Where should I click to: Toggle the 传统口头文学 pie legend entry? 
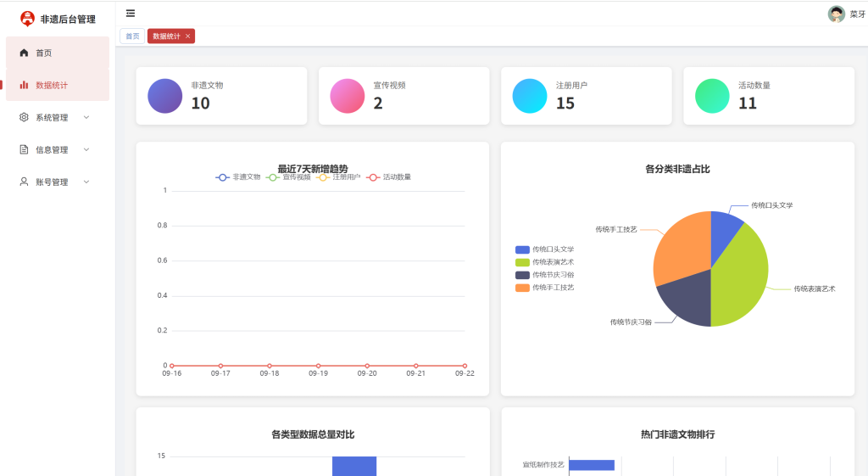coord(545,249)
